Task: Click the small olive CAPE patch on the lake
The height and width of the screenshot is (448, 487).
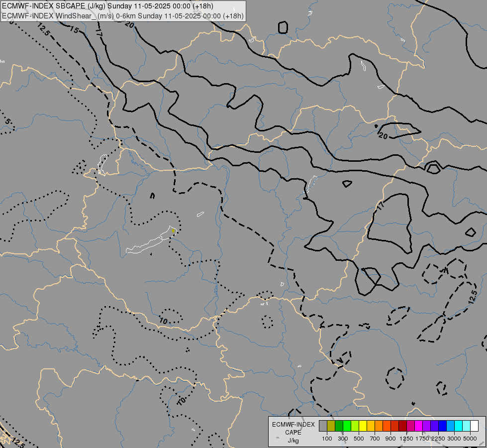Action: click(x=173, y=230)
